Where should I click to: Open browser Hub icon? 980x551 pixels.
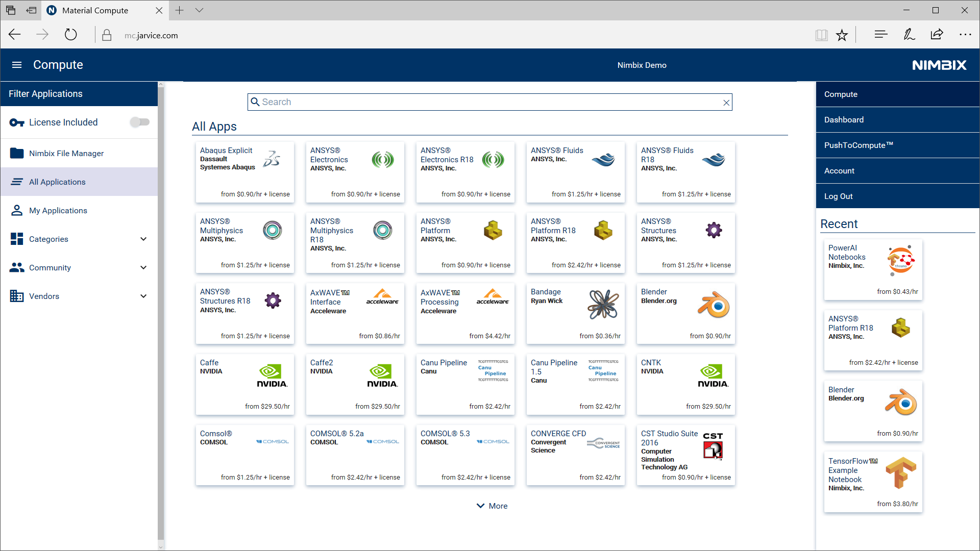coord(880,35)
